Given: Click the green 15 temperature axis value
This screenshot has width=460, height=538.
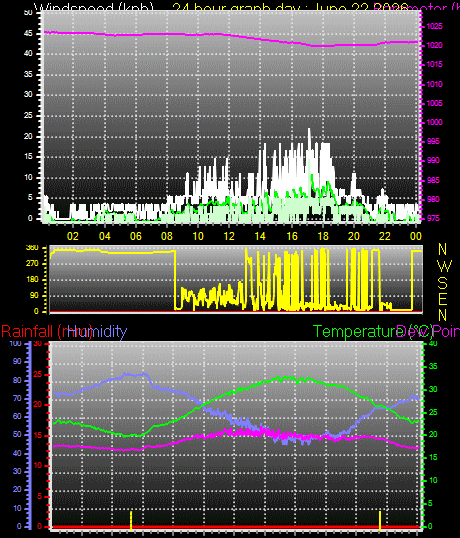Looking at the screenshot, I should (433, 457).
